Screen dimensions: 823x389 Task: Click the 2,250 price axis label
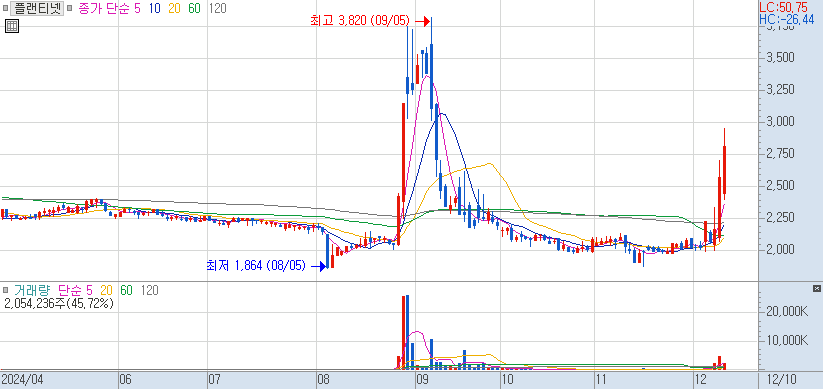[x=780, y=218]
